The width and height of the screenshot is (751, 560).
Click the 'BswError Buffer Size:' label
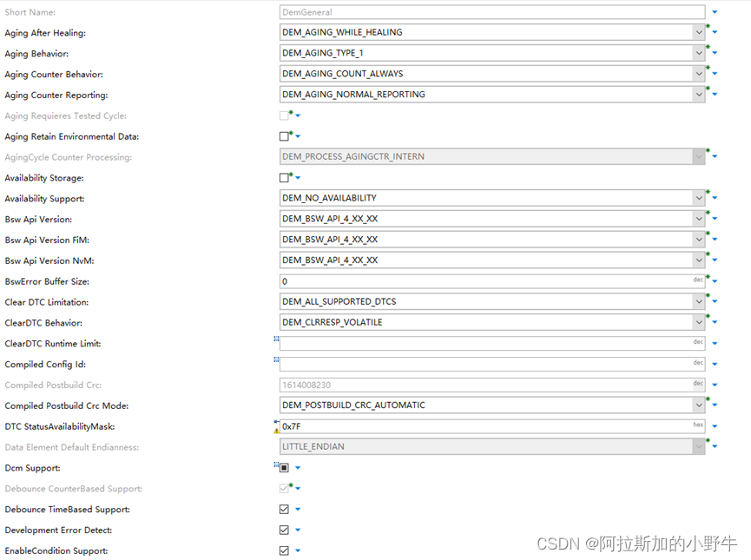tap(47, 281)
